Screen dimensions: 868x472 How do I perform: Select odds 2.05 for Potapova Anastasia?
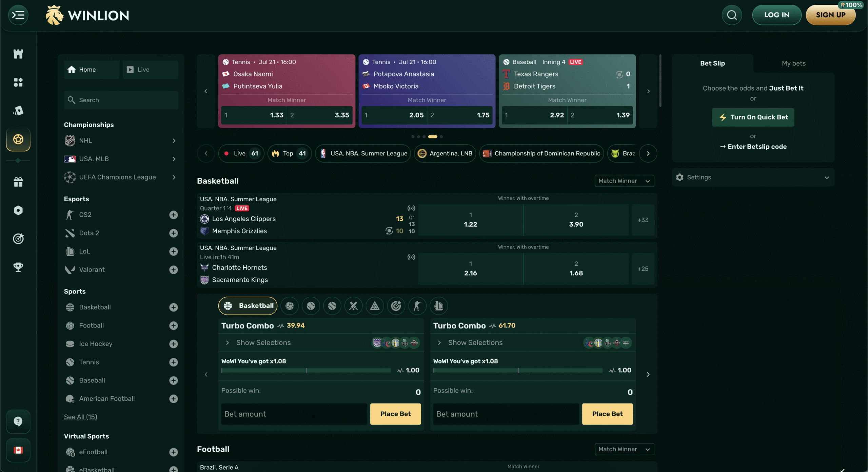[x=394, y=115]
